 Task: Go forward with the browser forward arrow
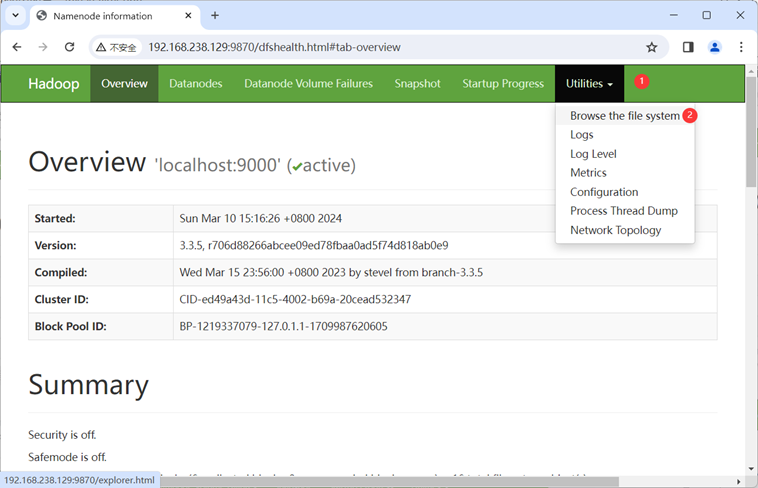[x=43, y=47]
